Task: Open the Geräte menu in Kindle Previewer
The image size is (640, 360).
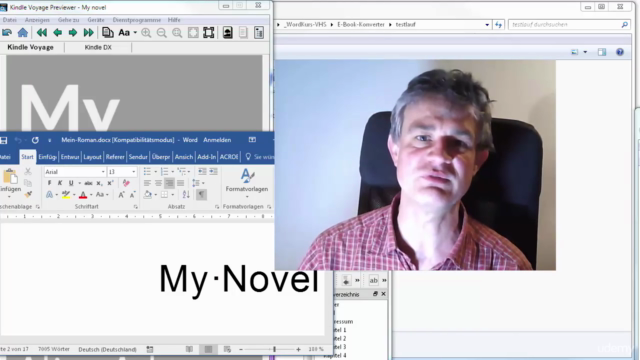Action: [x=96, y=20]
